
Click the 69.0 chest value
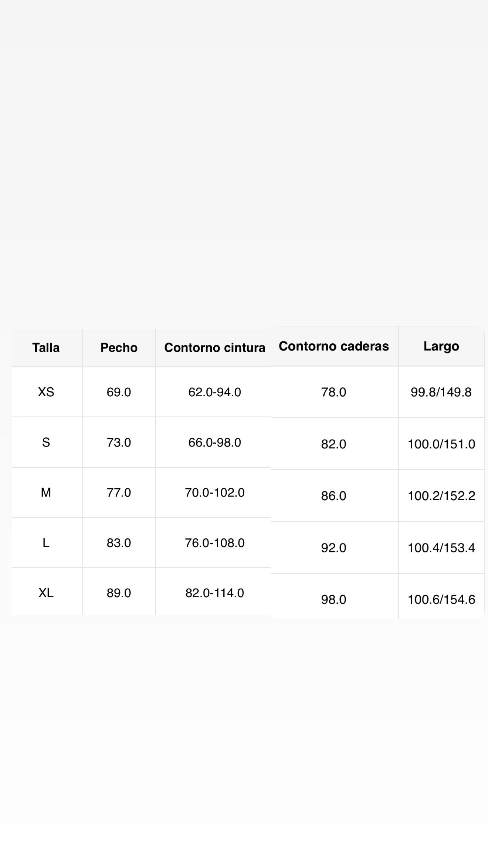[x=119, y=392]
